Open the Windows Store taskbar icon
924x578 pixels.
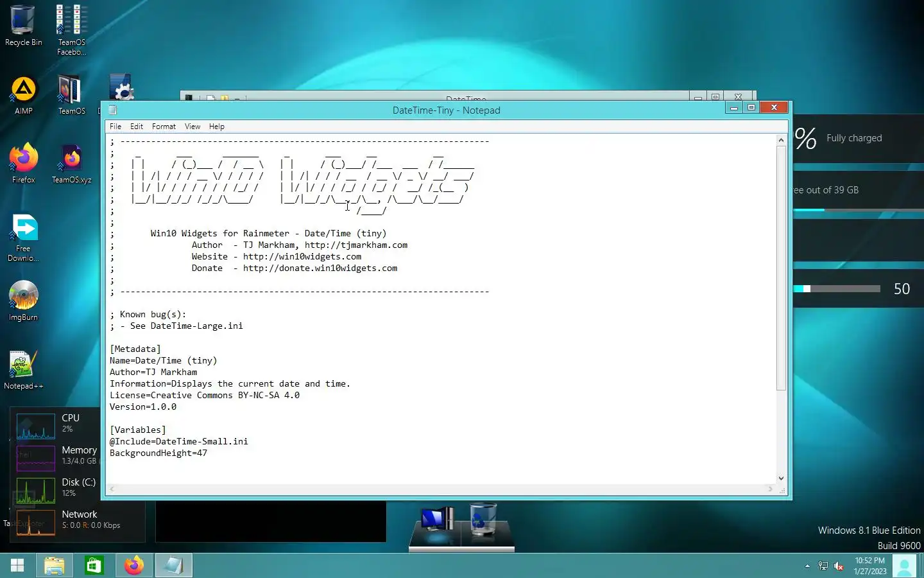click(x=94, y=565)
